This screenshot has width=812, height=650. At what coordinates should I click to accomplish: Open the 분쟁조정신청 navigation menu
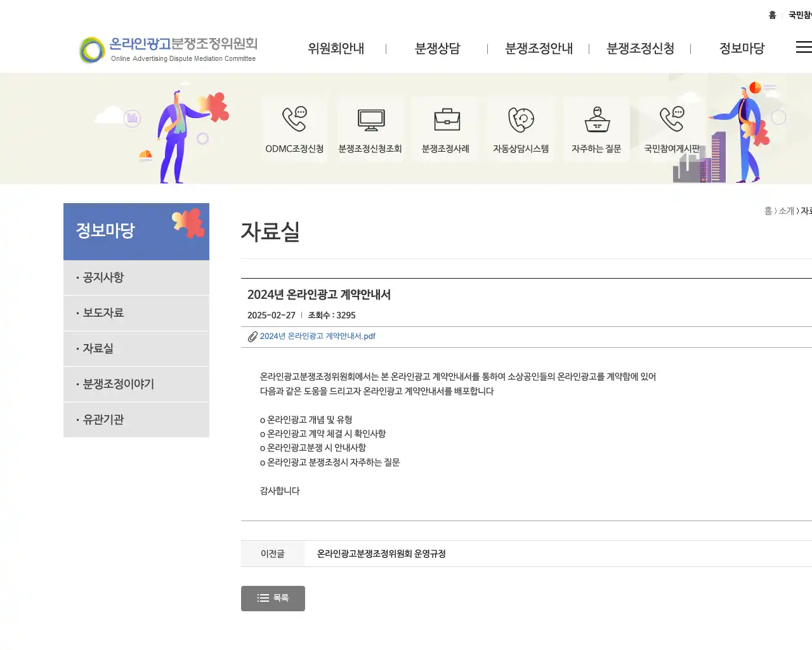[641, 48]
